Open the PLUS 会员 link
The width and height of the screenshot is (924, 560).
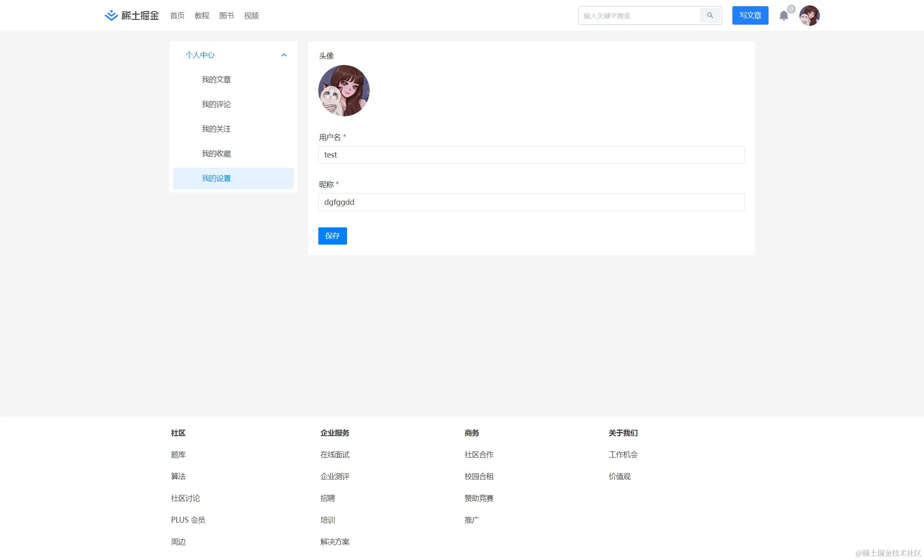188,520
